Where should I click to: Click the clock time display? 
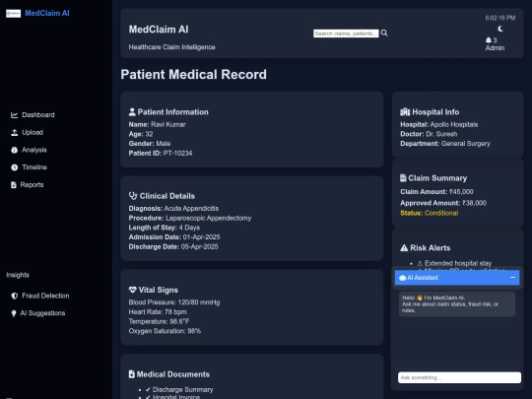[500, 18]
